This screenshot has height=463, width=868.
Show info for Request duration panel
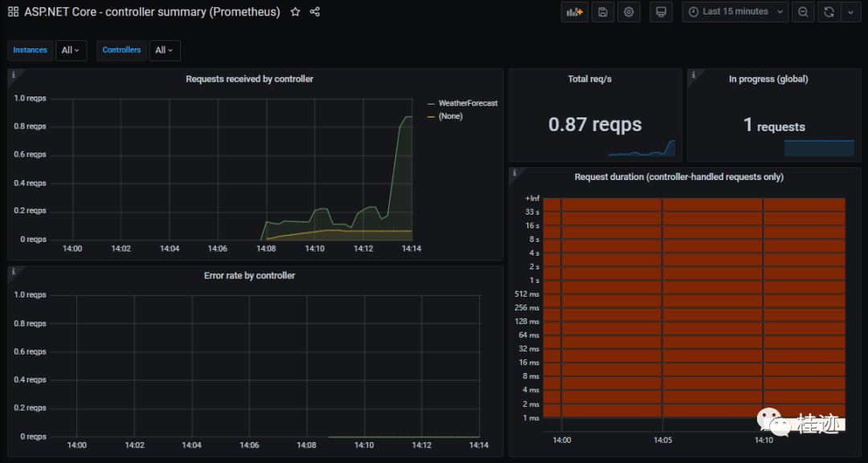point(514,173)
